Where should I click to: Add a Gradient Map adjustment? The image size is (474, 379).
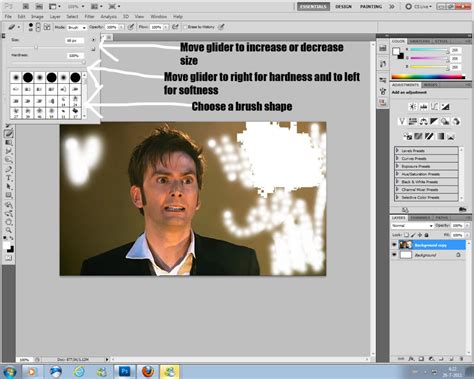click(x=440, y=136)
